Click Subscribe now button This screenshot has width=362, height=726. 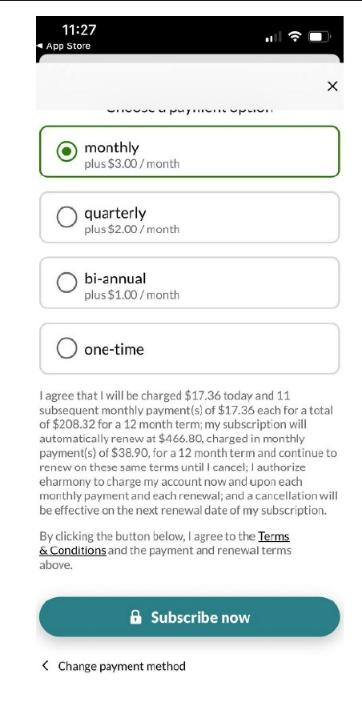[x=189, y=617]
